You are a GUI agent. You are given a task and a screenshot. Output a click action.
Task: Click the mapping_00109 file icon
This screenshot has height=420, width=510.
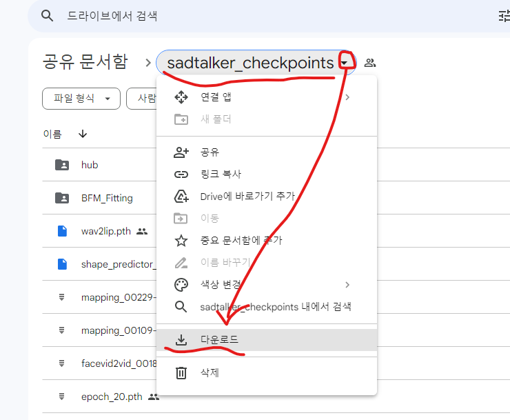tap(61, 330)
